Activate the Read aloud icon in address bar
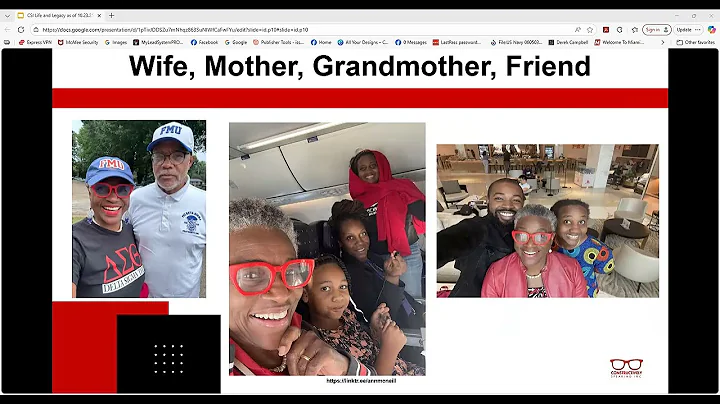Screen dimensions: 720x404 578,30
